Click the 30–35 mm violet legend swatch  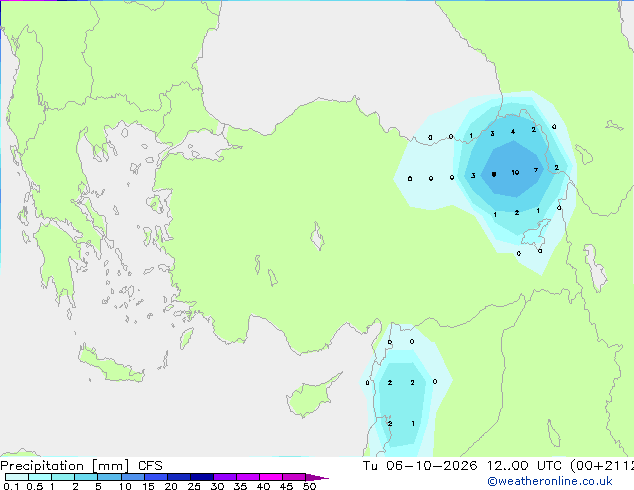click(x=224, y=477)
